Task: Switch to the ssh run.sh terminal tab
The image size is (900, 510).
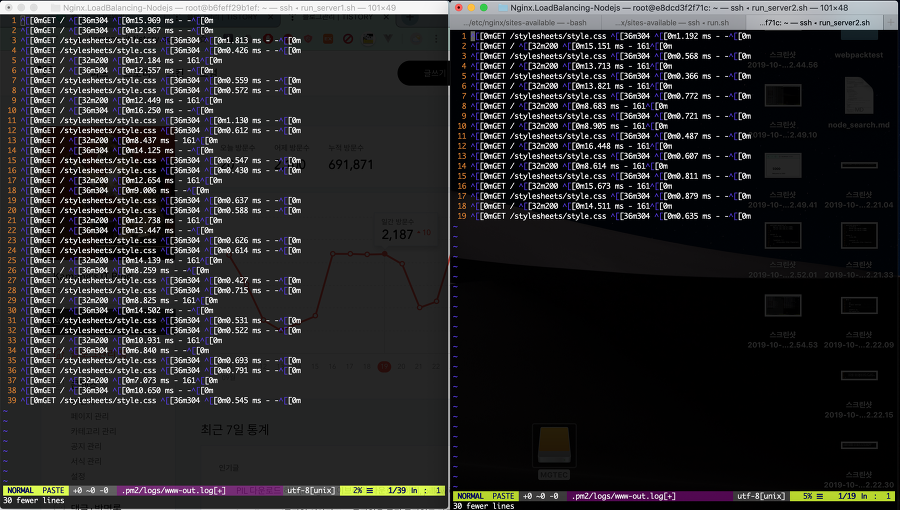Action: (673, 22)
